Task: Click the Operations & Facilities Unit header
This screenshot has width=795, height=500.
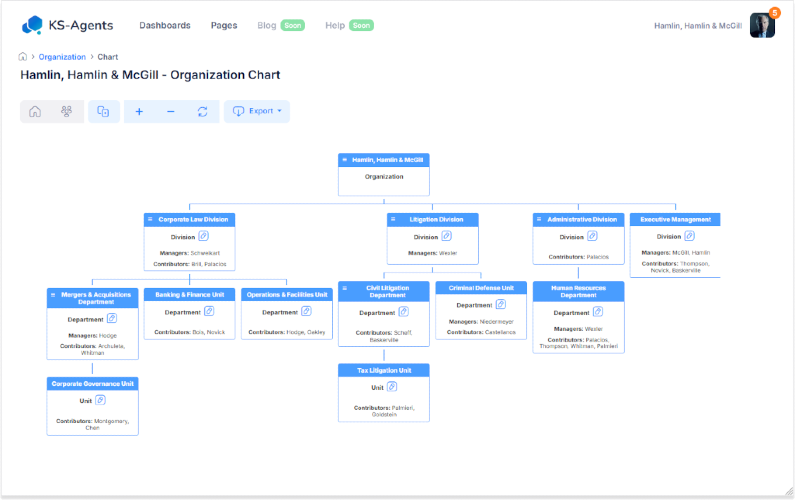Action: point(287,295)
